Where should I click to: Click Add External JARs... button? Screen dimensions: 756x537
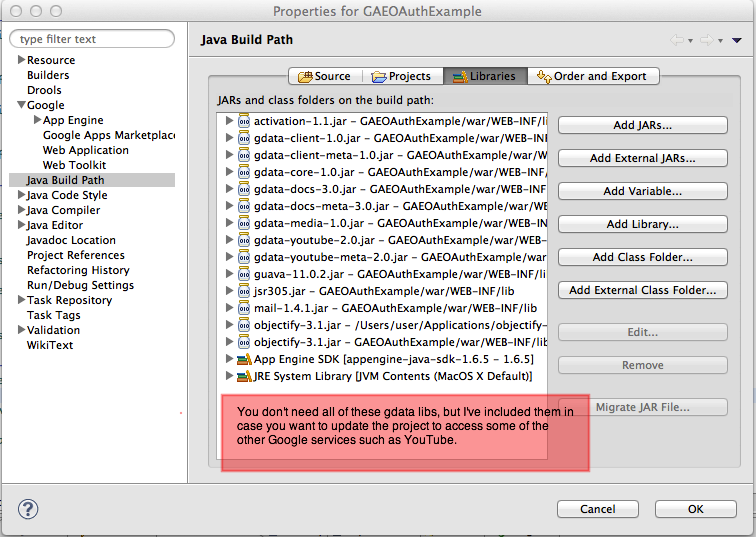[x=643, y=158]
